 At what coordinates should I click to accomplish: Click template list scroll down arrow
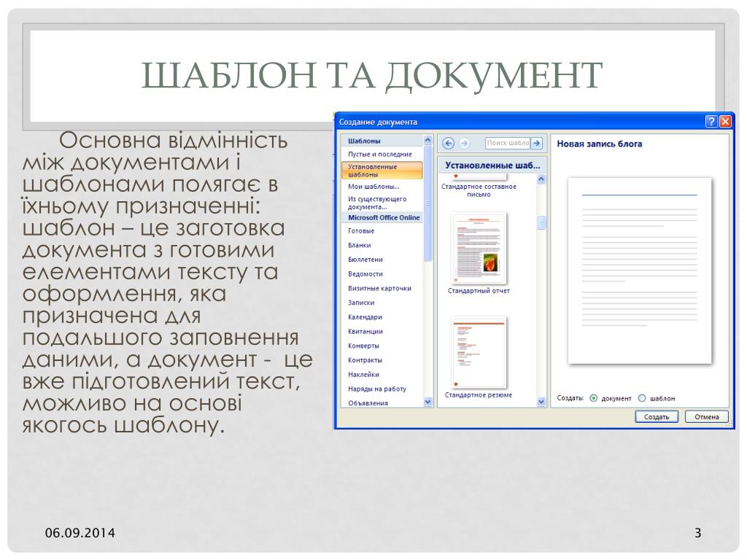[541, 402]
